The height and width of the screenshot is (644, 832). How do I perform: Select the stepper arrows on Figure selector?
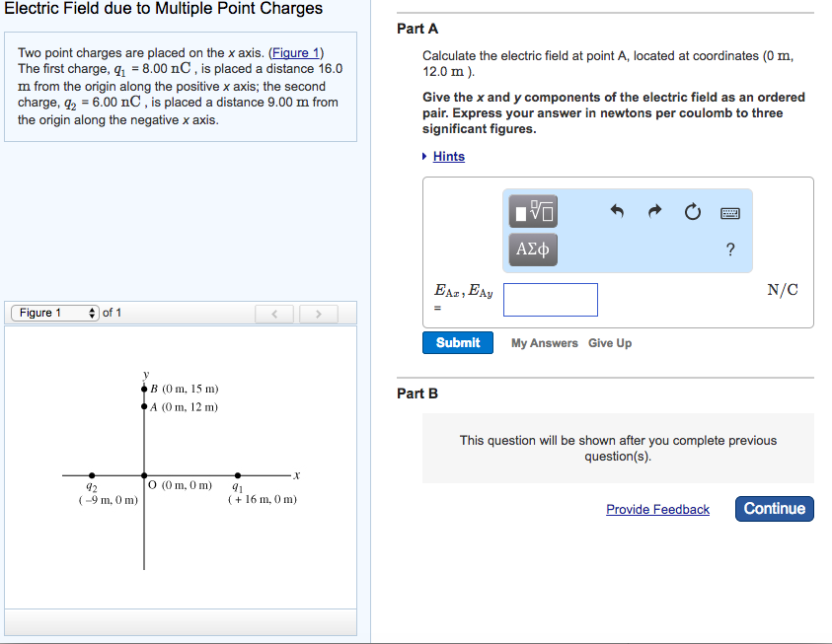pos(93,314)
